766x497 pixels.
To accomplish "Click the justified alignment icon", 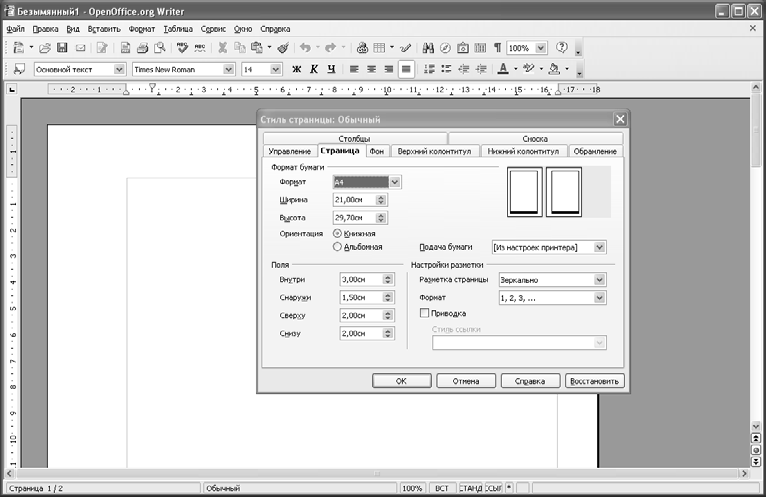I will tap(405, 69).
